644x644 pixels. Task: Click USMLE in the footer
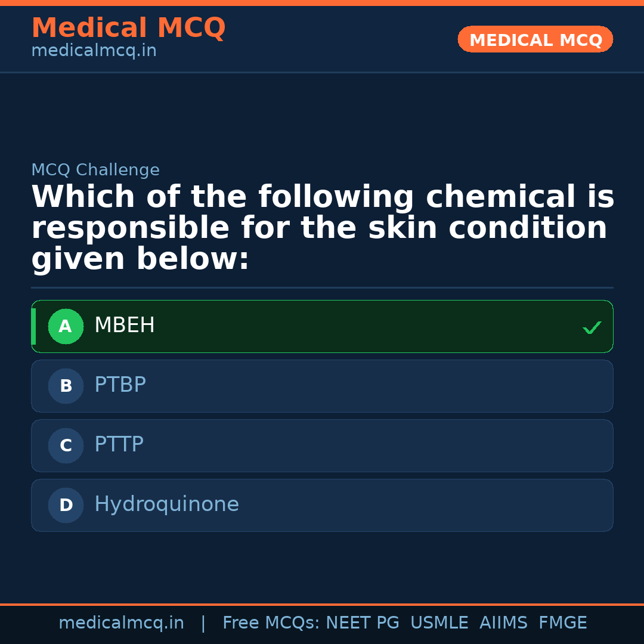point(439,623)
